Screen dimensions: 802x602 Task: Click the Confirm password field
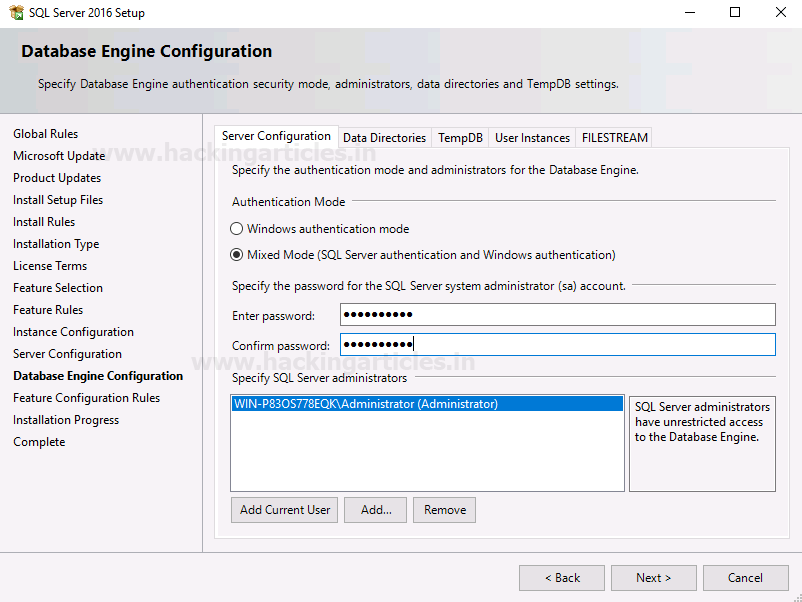(x=557, y=345)
